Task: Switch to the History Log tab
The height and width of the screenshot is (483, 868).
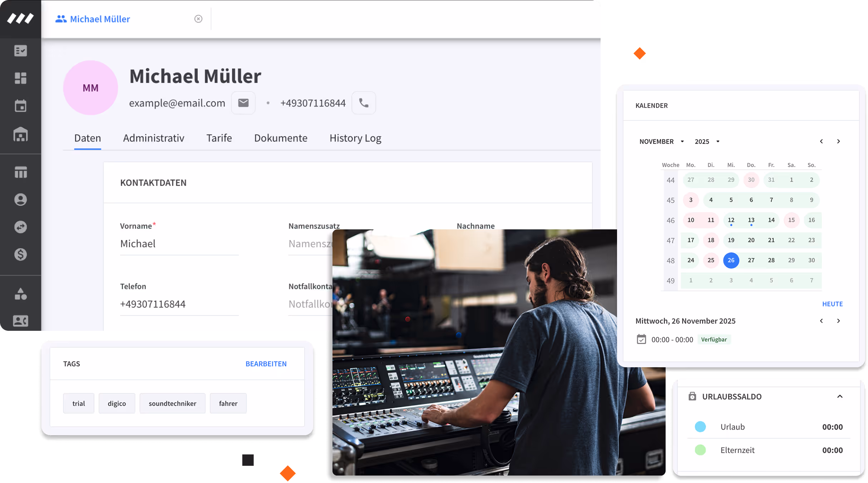Action: click(355, 138)
